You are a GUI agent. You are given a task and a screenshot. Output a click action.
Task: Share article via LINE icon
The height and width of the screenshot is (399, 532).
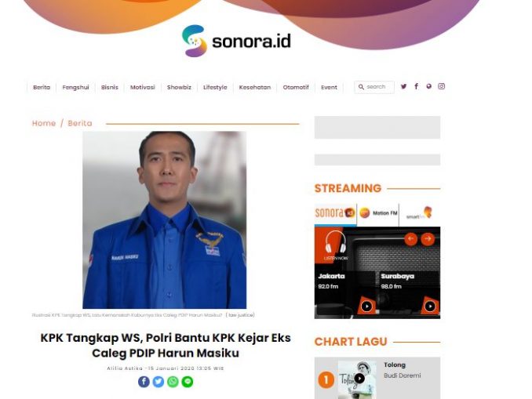[x=188, y=382]
